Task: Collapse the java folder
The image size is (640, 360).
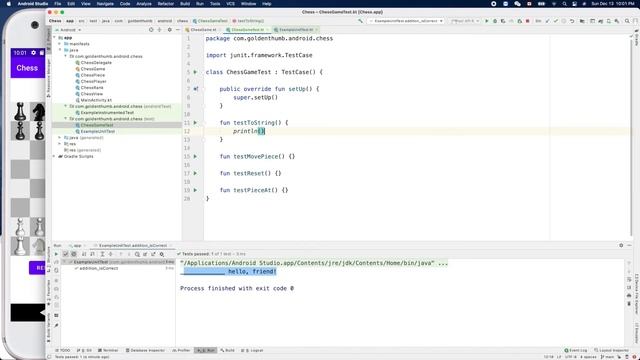Action: pyautogui.click(x=60, y=50)
